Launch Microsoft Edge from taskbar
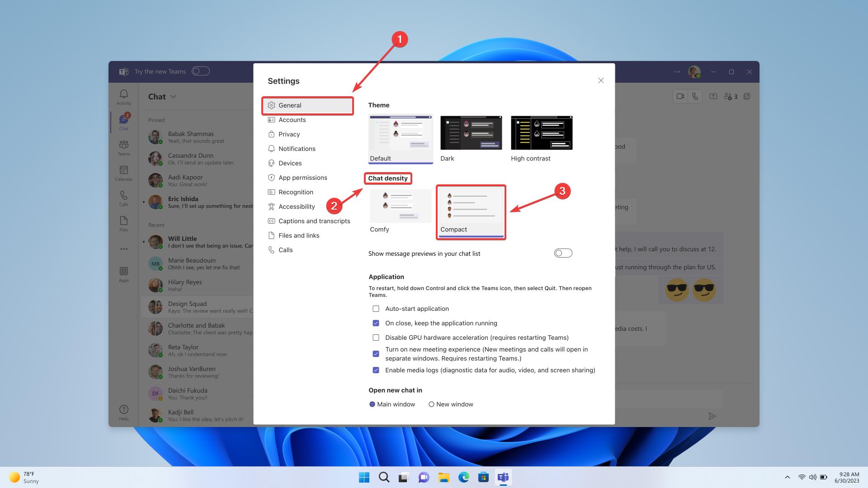868x488 pixels. (463, 477)
